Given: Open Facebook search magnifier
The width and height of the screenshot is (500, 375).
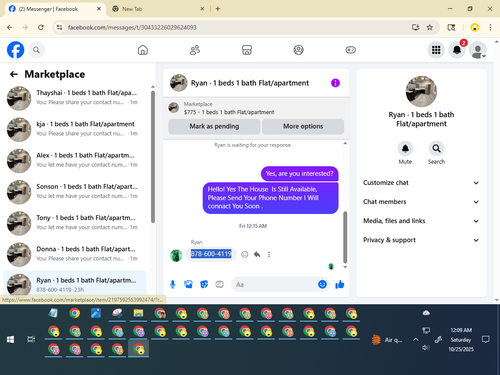Looking at the screenshot, I should click(x=36, y=50).
